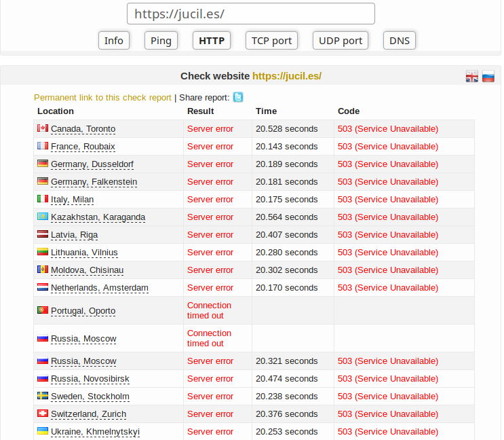Click the Moldova flag icon
This screenshot has height=440, width=504.
click(43, 270)
